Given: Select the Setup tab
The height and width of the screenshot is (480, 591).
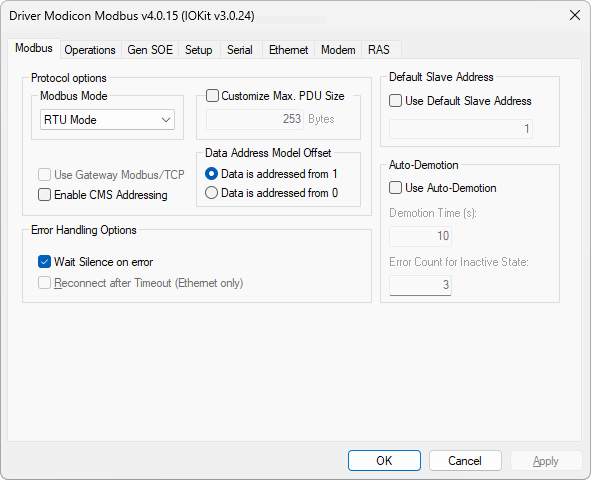Looking at the screenshot, I should [x=199, y=50].
